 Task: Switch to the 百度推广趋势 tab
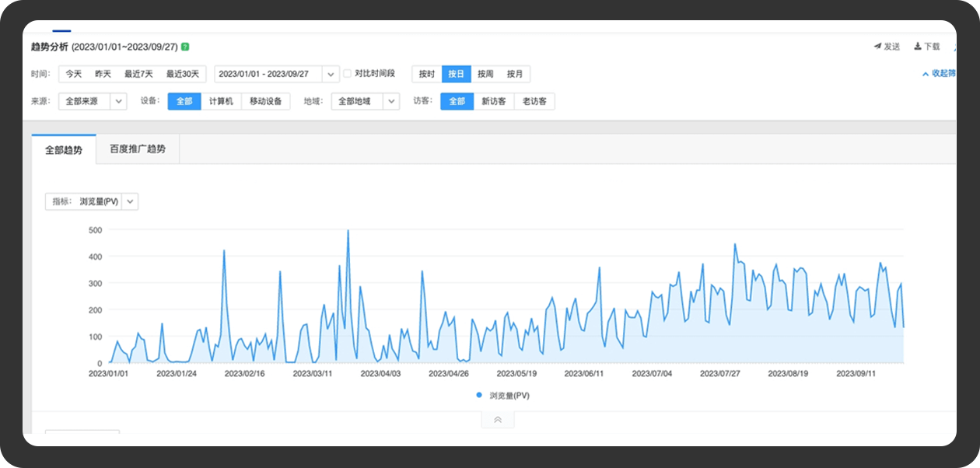[138, 149]
